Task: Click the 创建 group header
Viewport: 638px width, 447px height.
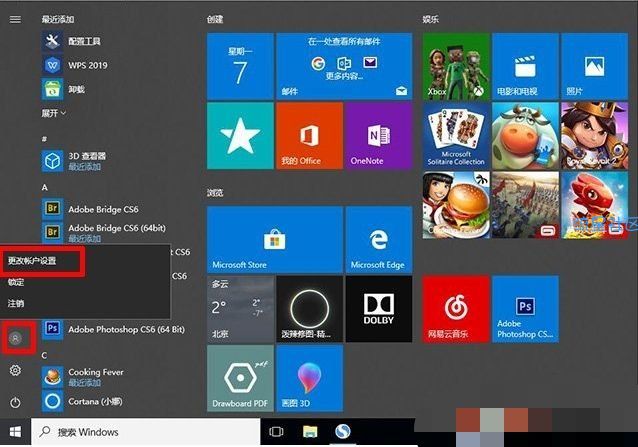Action: click(x=215, y=19)
